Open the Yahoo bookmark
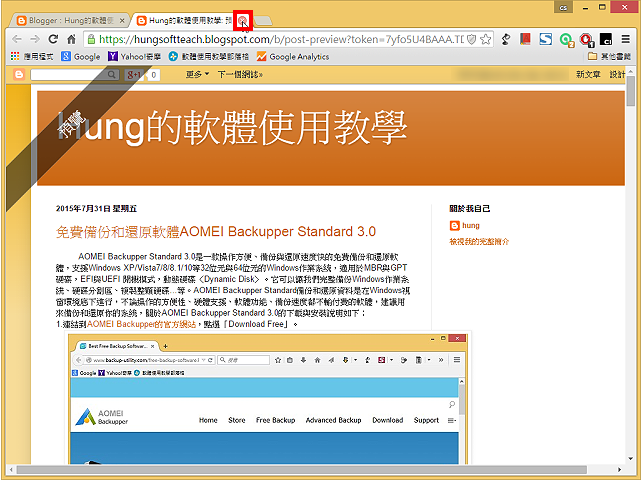The width and height of the screenshot is (644, 484). coord(134,56)
